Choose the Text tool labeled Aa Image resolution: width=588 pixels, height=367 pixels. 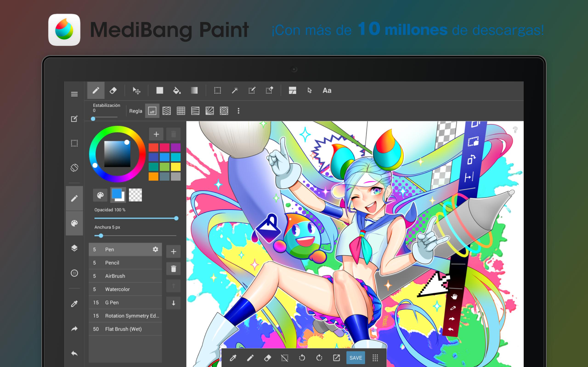click(327, 91)
